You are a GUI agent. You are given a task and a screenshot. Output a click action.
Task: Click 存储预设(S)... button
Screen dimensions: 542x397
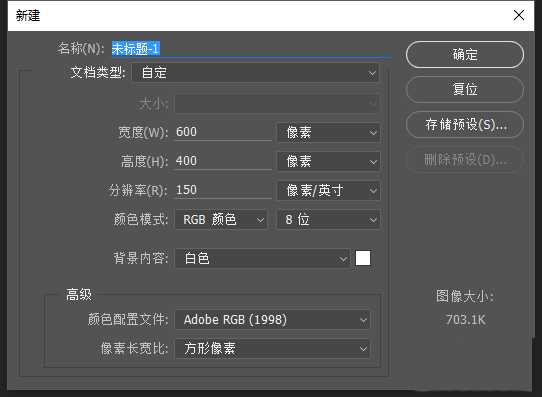point(465,124)
